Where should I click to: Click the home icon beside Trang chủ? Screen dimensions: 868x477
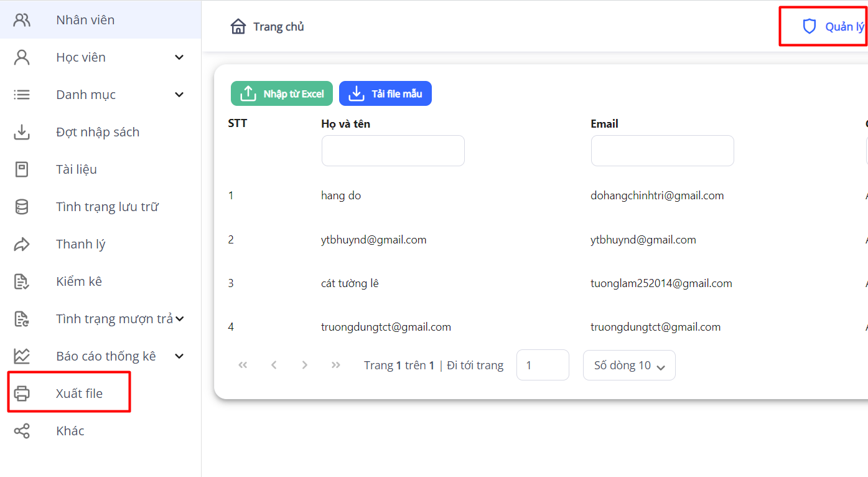point(238,27)
